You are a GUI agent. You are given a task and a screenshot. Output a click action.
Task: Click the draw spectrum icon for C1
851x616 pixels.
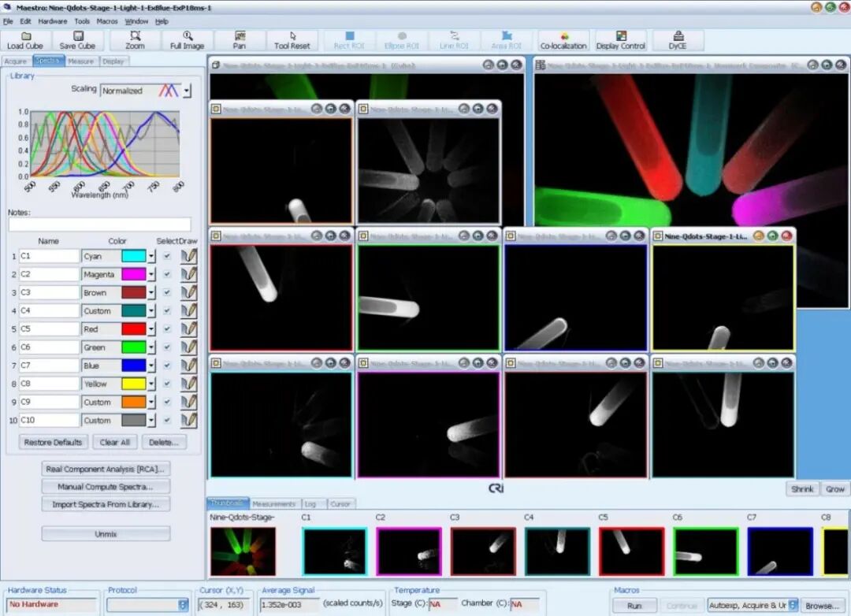pyautogui.click(x=189, y=256)
